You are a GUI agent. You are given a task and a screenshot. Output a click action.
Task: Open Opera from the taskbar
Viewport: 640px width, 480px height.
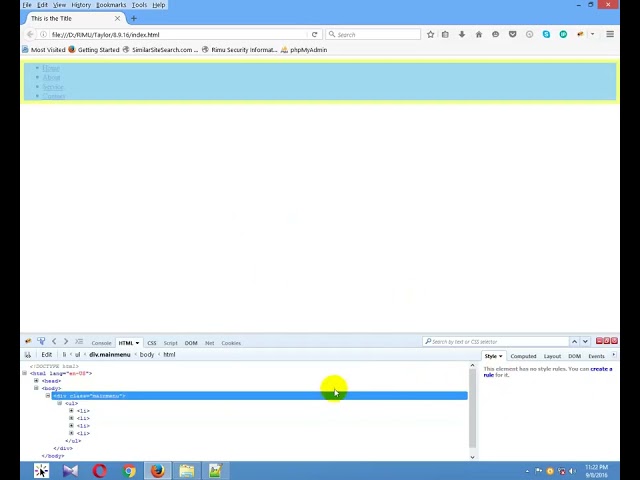click(100, 471)
